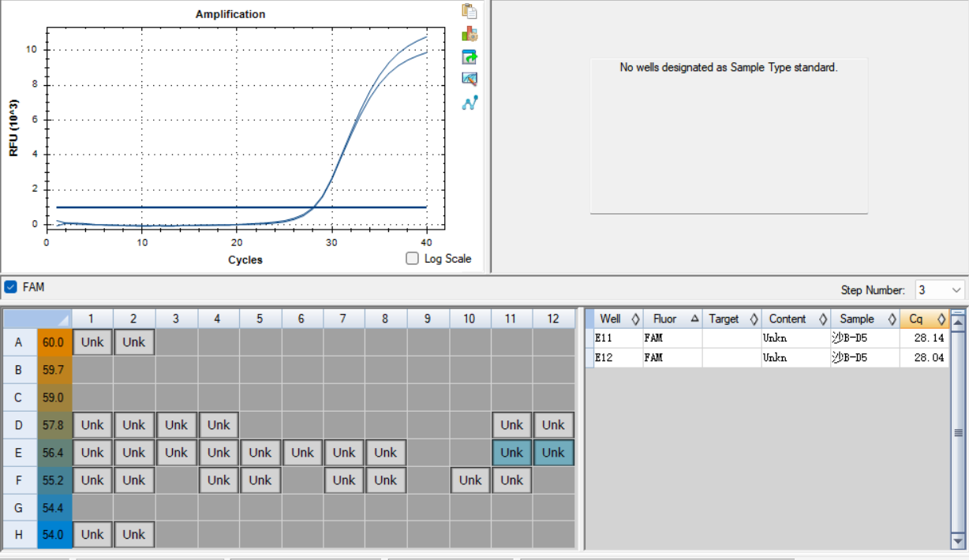Click the results table vertical scrollbar thumb
969x560 pixels.
(959, 432)
